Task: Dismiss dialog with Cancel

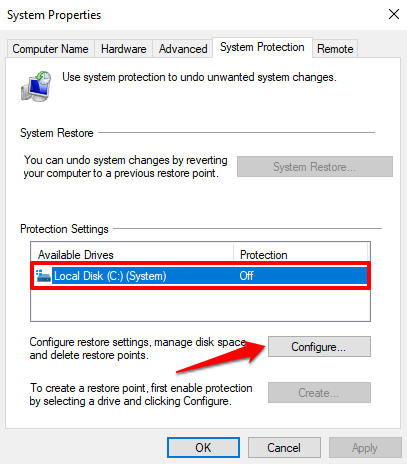Action: point(284,448)
